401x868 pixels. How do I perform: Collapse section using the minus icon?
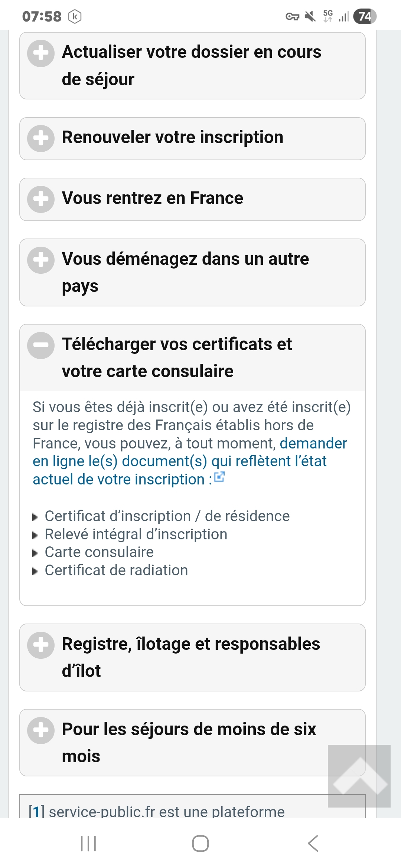click(x=41, y=345)
